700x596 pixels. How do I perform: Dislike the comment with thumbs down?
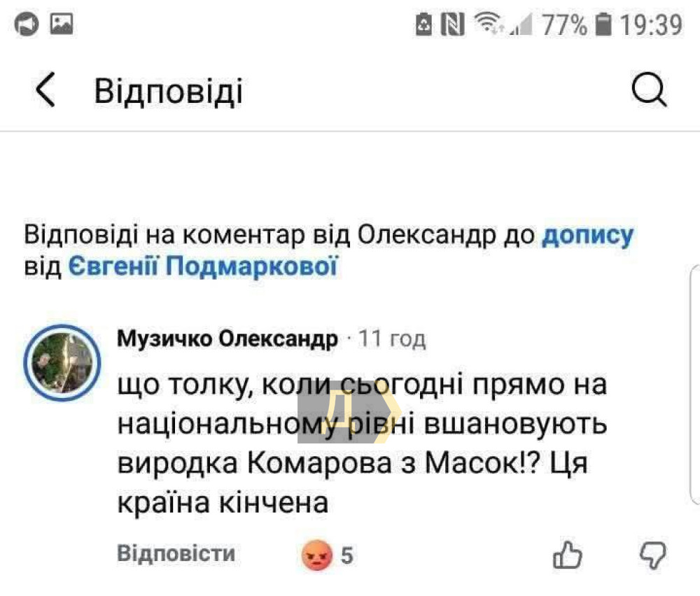coord(653,556)
